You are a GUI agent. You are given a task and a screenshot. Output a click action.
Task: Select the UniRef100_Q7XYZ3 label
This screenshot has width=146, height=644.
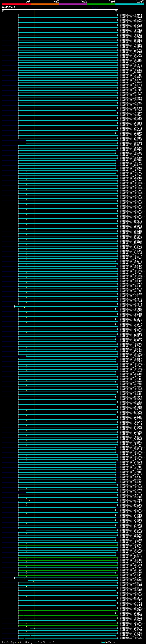[x=131, y=156]
